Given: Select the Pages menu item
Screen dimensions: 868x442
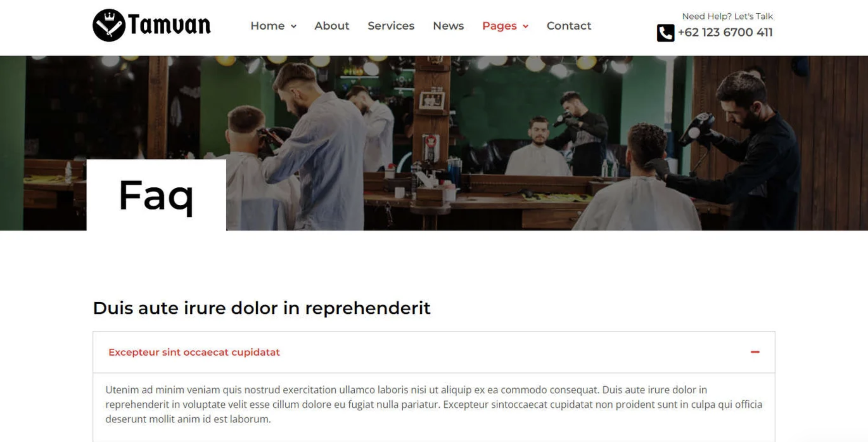Looking at the screenshot, I should 499,26.
